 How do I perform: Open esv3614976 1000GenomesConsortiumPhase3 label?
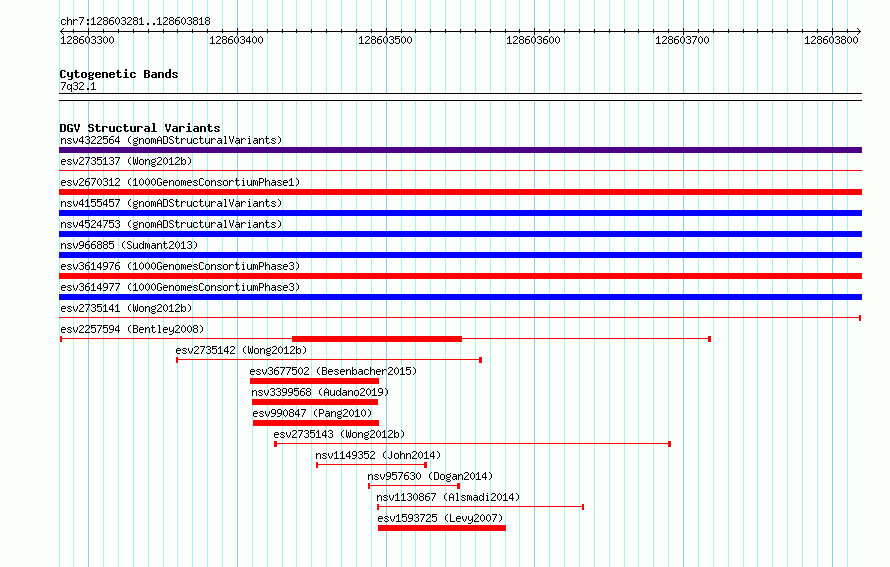[x=180, y=266]
